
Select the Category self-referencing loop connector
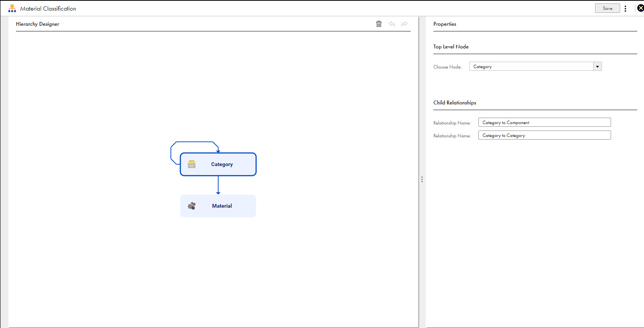click(194, 142)
